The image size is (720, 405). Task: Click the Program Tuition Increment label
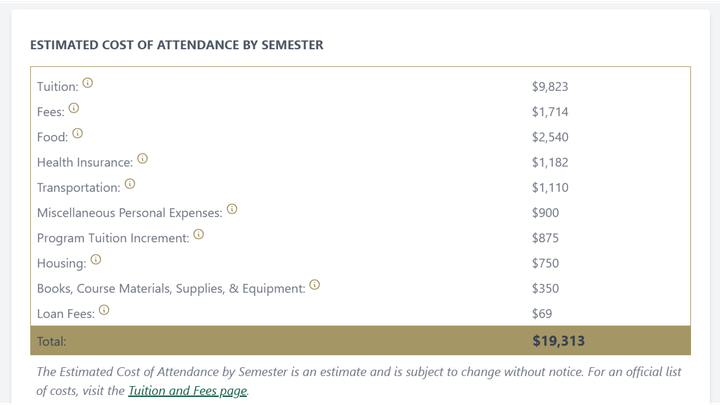(x=113, y=238)
